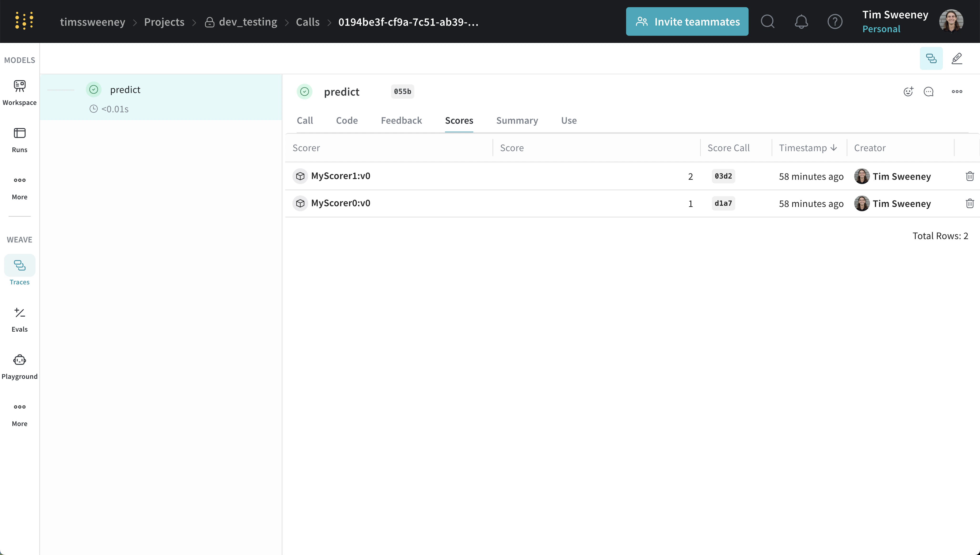Click the add note comment icon

929,92
